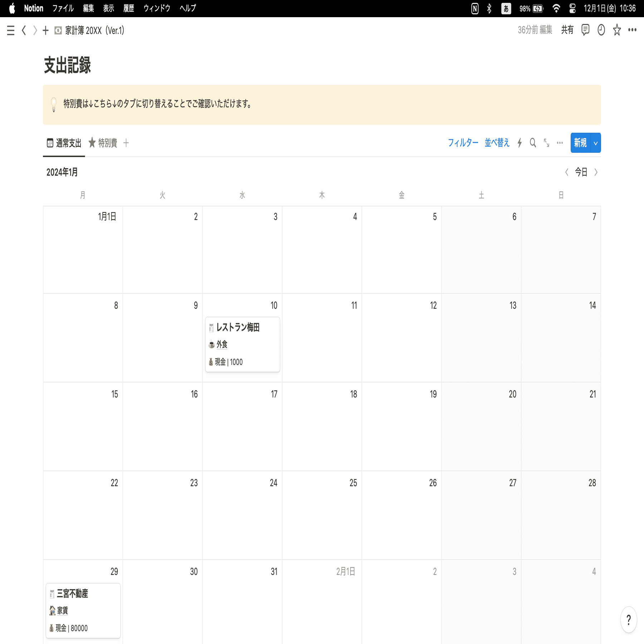Click the 36分前 編集 edit timestamp
The height and width of the screenshot is (644, 644).
(535, 30)
